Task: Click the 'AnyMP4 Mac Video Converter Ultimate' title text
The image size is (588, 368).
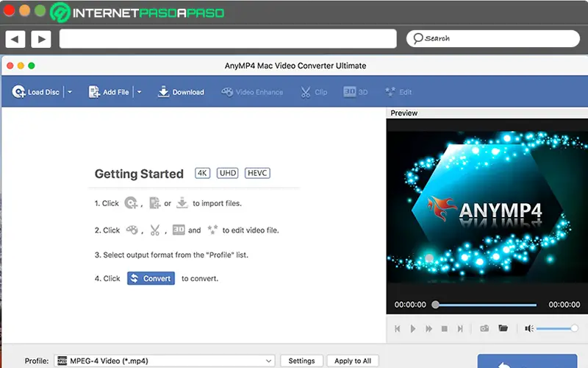Action: tap(295, 66)
